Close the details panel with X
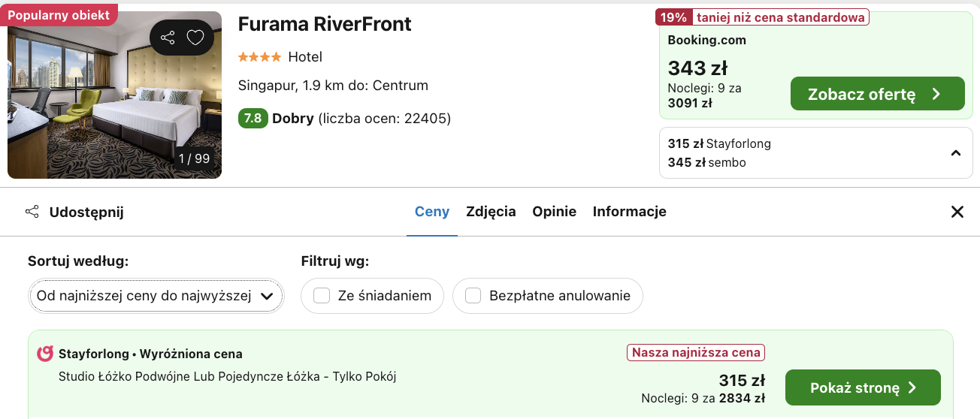This screenshot has width=980, height=419. [957, 212]
